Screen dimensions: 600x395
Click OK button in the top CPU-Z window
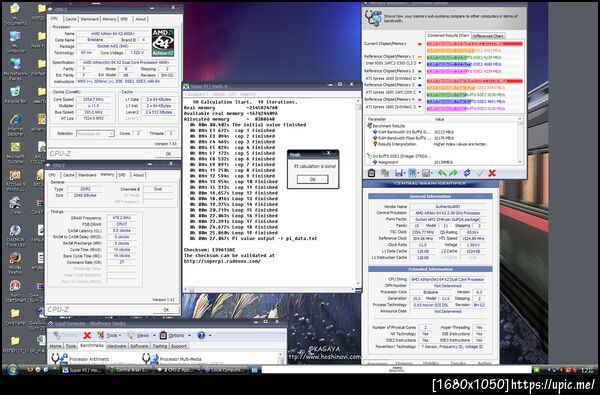[x=168, y=153]
